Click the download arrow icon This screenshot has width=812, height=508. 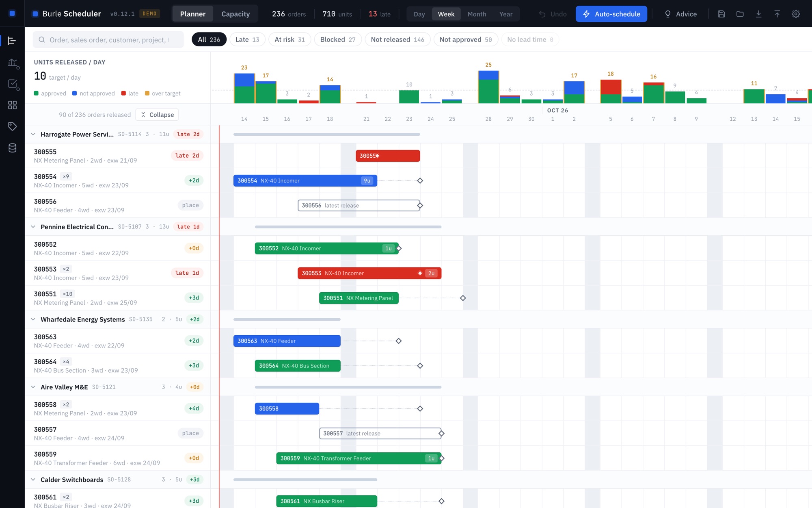758,14
